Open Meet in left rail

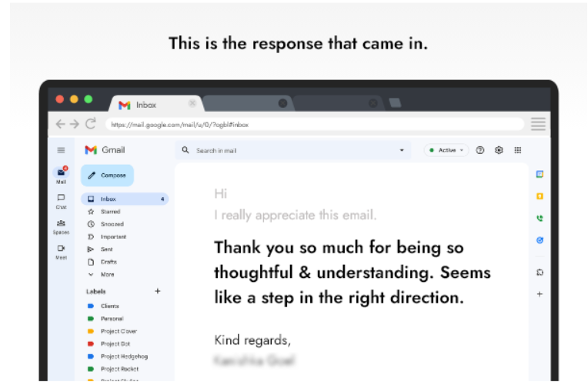point(61,250)
